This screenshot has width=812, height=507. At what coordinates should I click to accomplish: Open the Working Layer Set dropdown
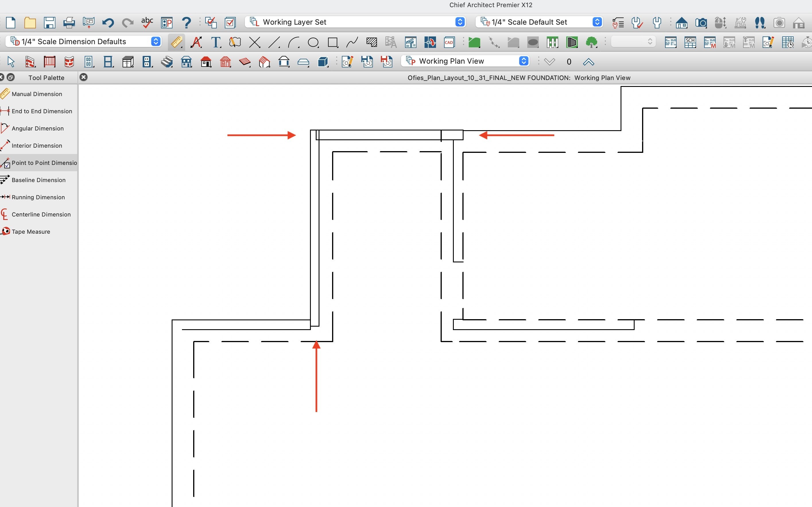tap(355, 22)
